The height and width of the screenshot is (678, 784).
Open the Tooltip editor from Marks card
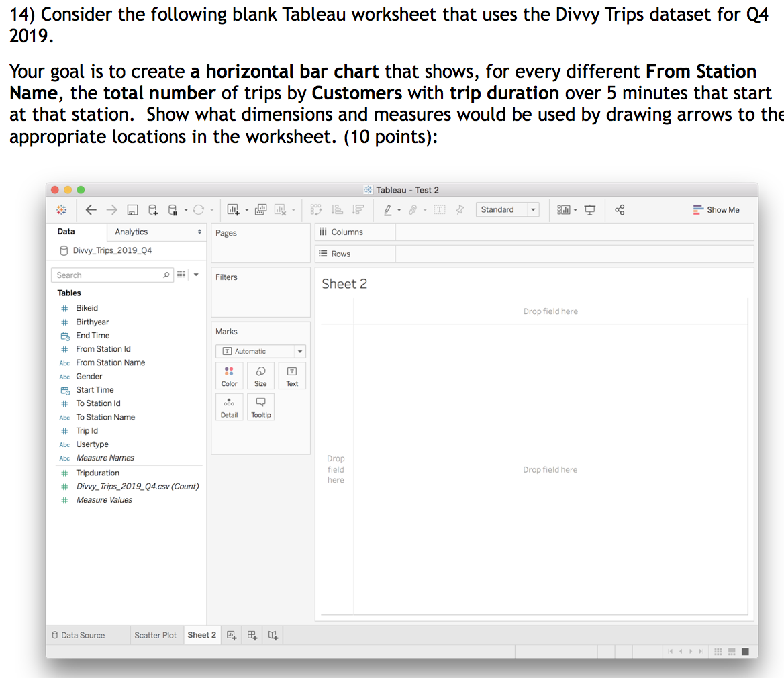point(260,407)
